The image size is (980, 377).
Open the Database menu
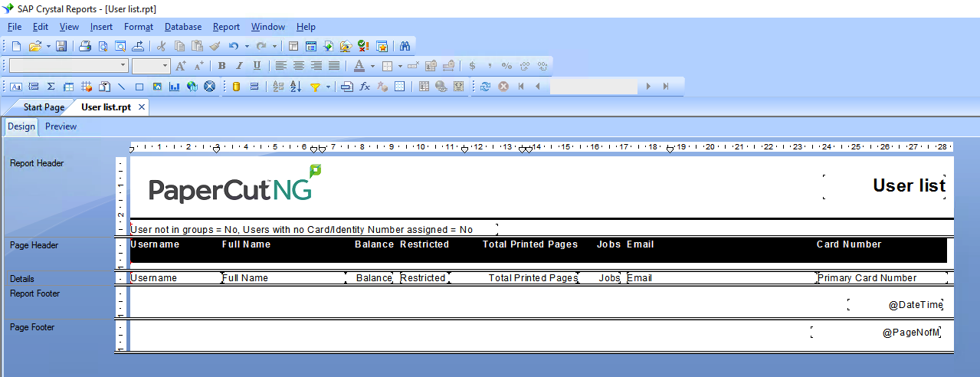[x=183, y=27]
